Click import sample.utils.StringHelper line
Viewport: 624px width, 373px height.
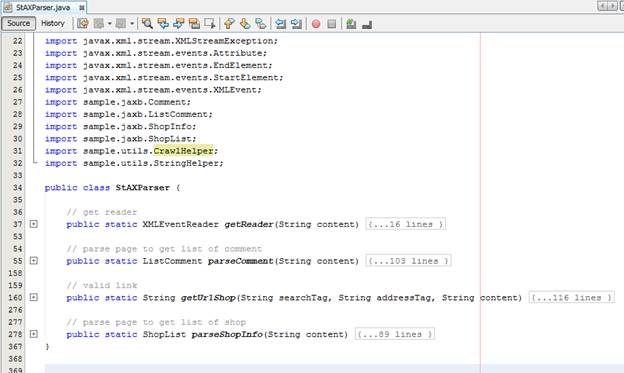pyautogui.click(x=134, y=163)
